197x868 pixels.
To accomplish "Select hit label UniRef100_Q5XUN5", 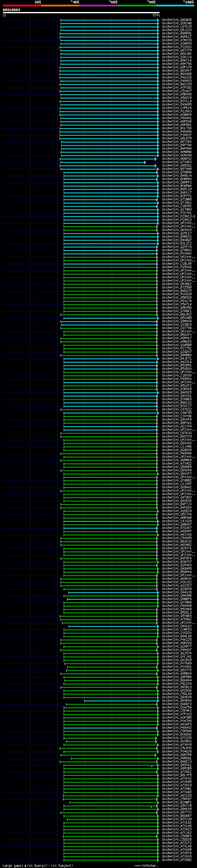I will tap(177, 318).
